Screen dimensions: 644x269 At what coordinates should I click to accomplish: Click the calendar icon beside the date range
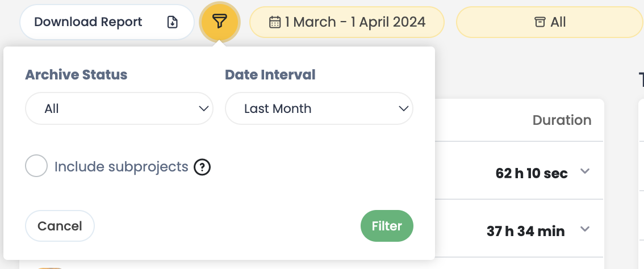pos(275,22)
